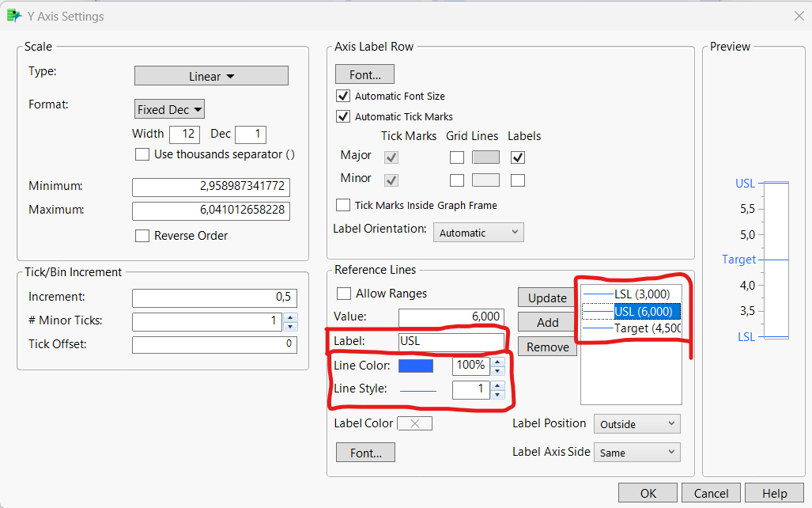Open Font settings for Axis Label Row
This screenshot has width=812, height=508.
pos(364,74)
